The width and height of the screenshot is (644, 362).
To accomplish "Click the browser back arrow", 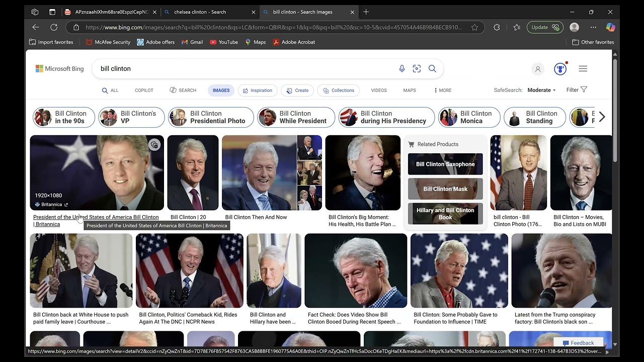I will [x=36, y=27].
